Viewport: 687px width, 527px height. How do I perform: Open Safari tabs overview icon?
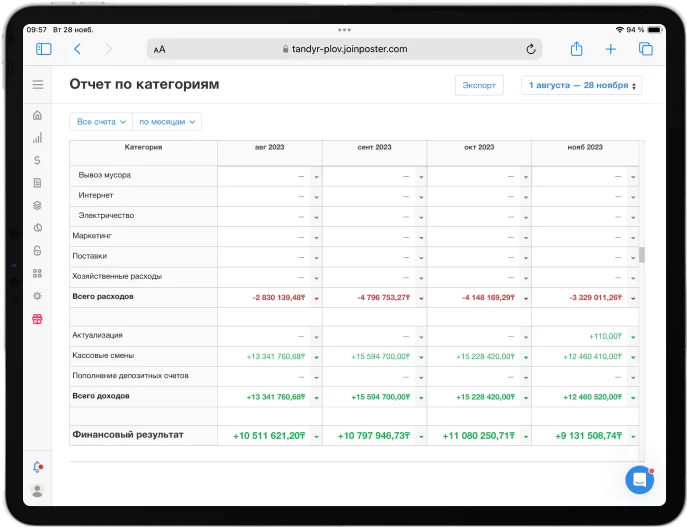[645, 49]
